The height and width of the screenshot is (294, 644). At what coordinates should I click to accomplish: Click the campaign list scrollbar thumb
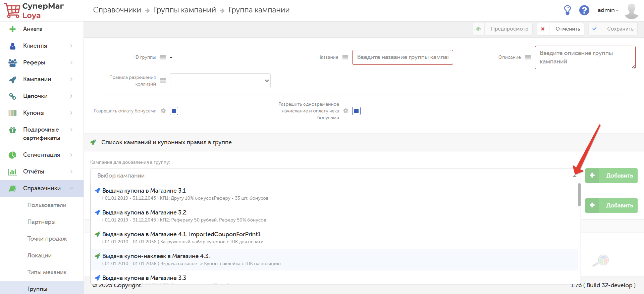coord(579,195)
